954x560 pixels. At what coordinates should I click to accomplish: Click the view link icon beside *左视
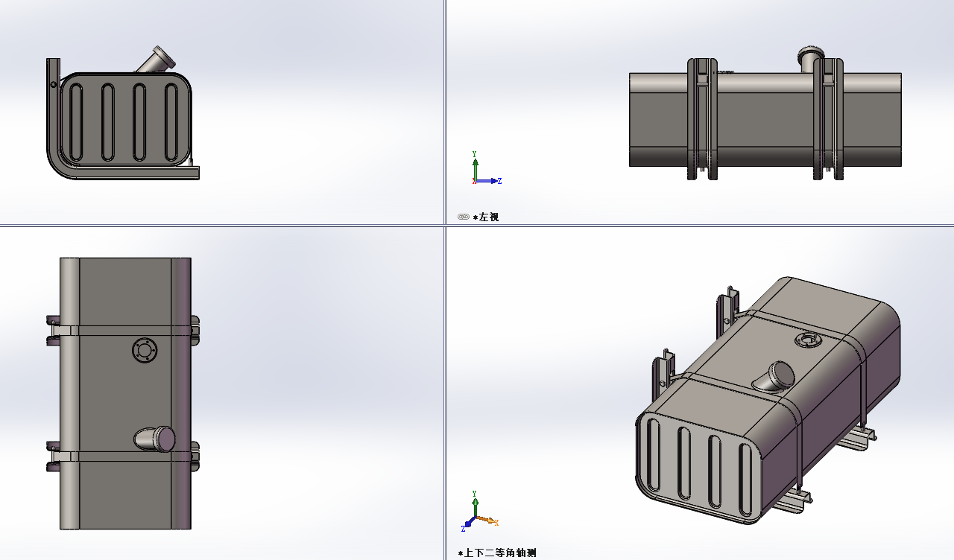point(464,217)
